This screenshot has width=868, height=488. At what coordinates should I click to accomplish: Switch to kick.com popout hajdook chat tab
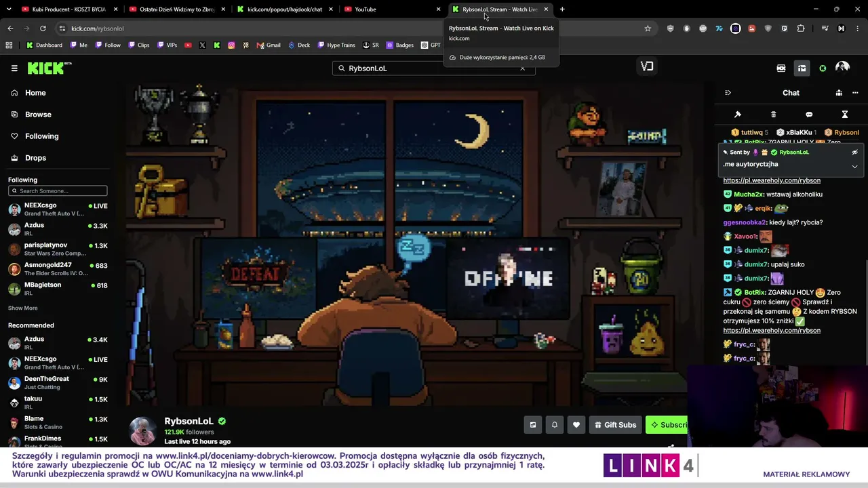tap(283, 9)
